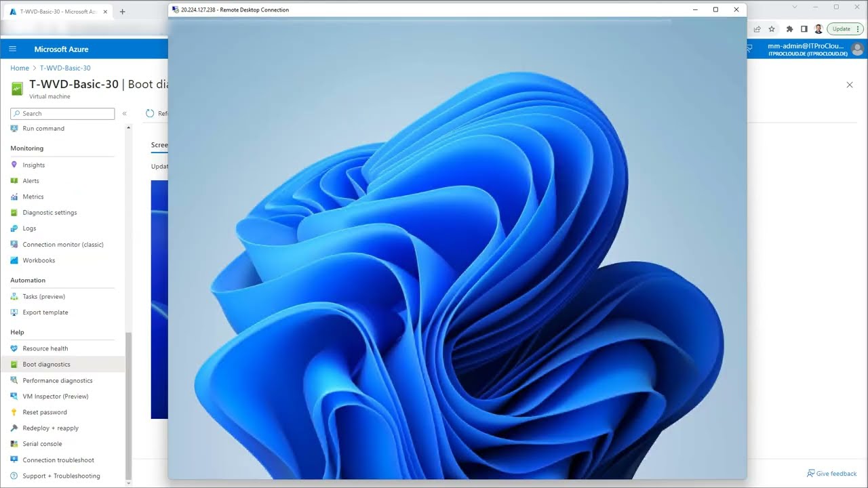The height and width of the screenshot is (488, 868).
Task: Click the mm-admin account name text
Action: click(x=806, y=46)
